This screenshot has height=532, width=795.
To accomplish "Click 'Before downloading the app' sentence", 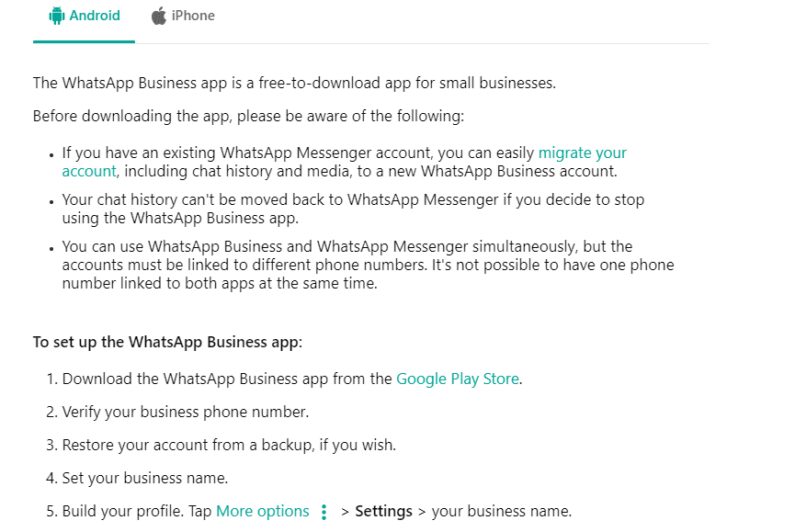I will click(248, 116).
